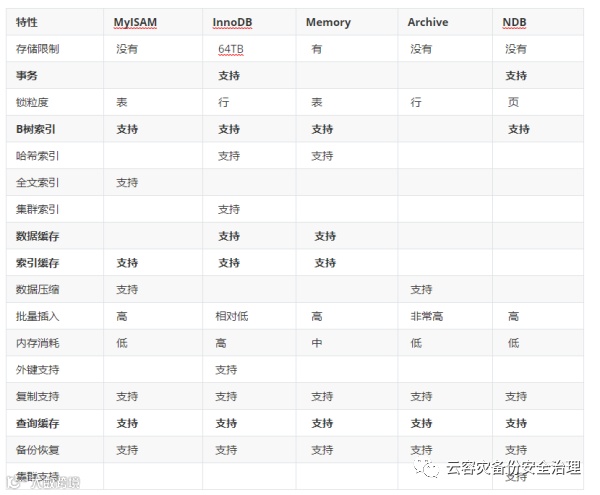
Task: Click 支持 in MyISAM's 全文索引 cell
Action: coord(127,183)
